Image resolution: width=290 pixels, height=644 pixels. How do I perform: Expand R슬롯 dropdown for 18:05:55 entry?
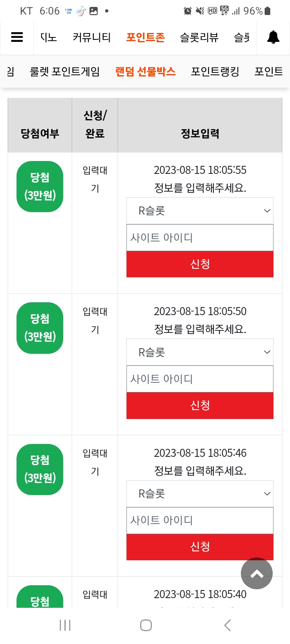[200, 211]
